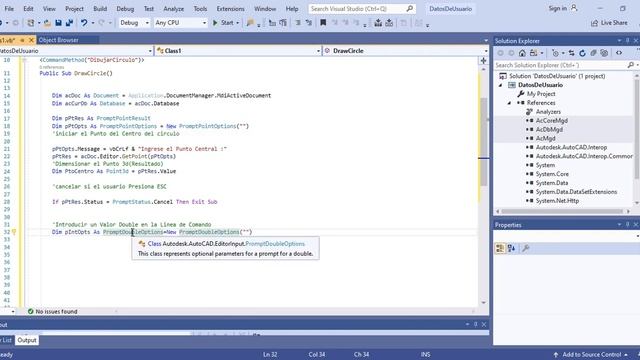
Task: Open the Edit menu
Action: (28, 9)
